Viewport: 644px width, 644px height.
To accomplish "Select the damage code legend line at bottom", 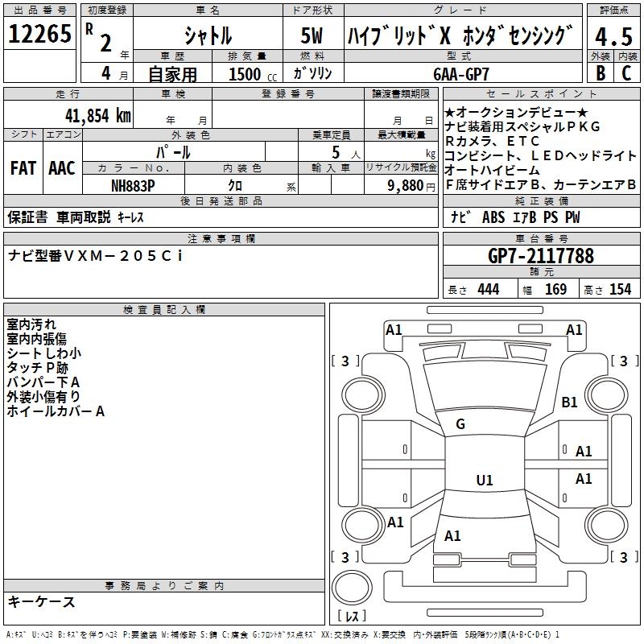I will 283,634.
